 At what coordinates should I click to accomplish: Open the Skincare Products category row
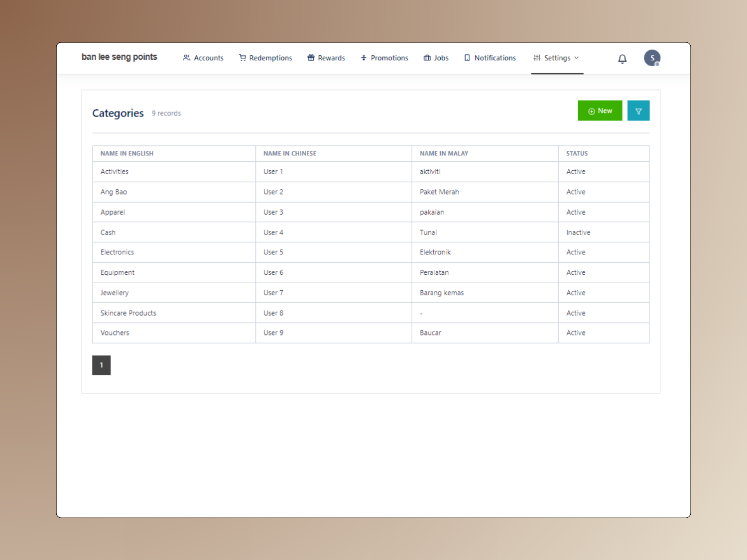pyautogui.click(x=128, y=313)
